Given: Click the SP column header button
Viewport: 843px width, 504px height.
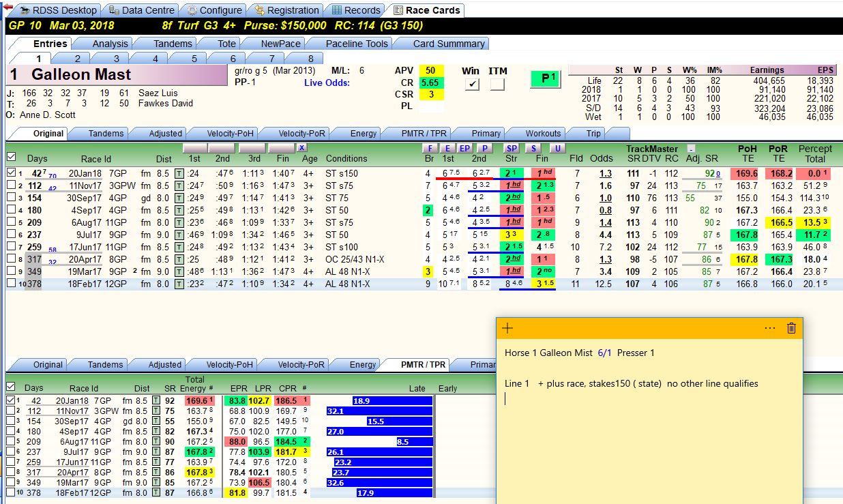Looking at the screenshot, I should (512, 147).
